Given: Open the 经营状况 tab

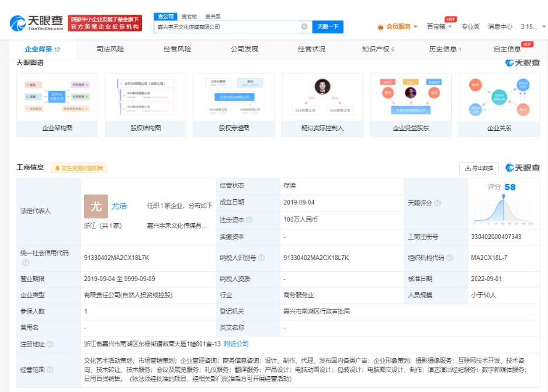Looking at the screenshot, I should (x=311, y=49).
